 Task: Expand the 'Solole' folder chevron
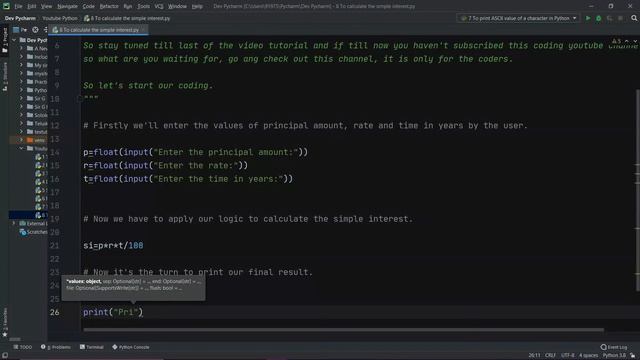tap(22, 115)
